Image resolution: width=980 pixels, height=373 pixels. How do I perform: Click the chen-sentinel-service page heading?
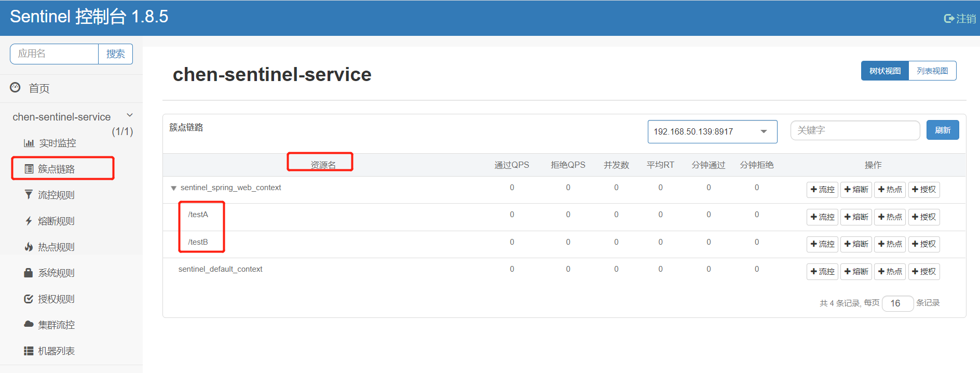272,74
